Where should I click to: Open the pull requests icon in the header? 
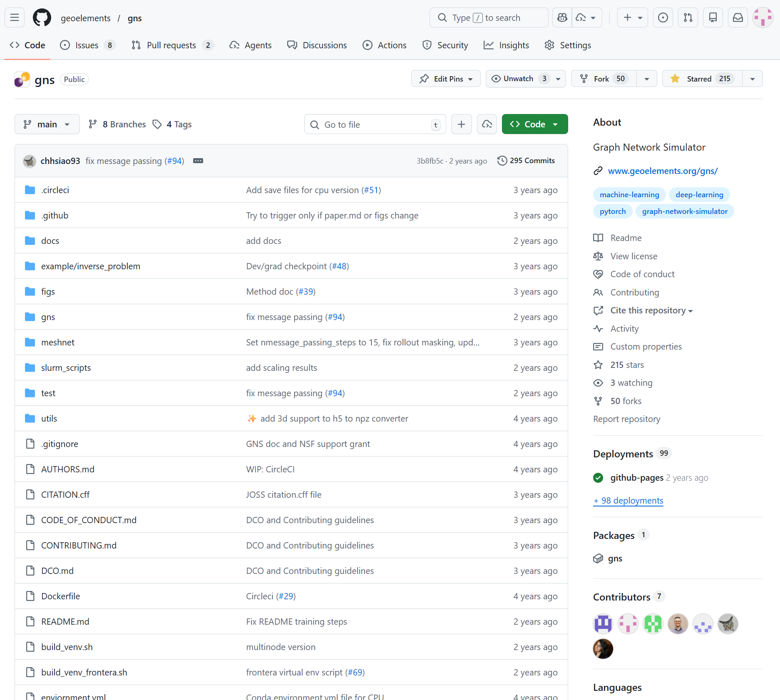click(x=688, y=17)
